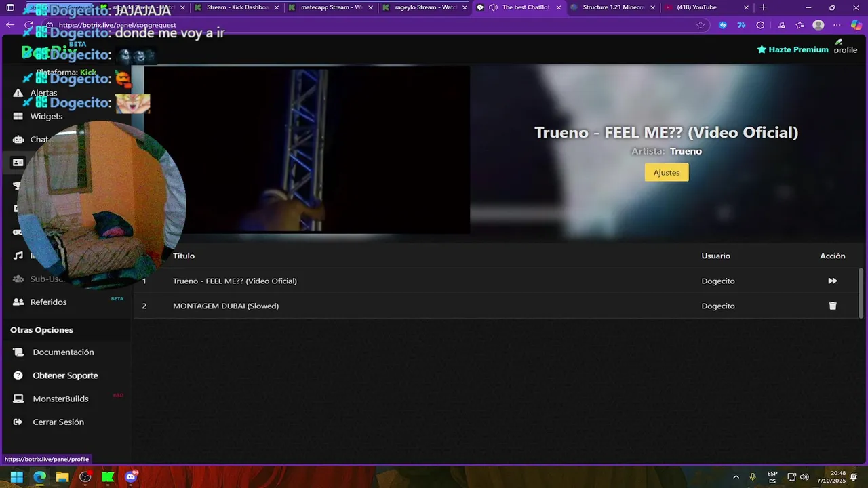Click the Usuario column header

[x=715, y=256]
